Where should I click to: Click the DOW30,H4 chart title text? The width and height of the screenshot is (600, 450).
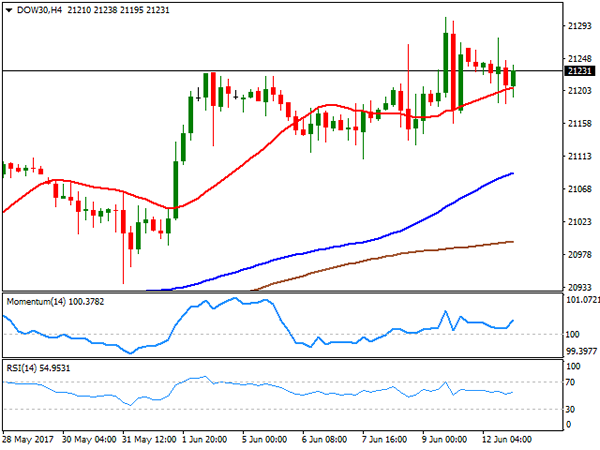coord(39,10)
